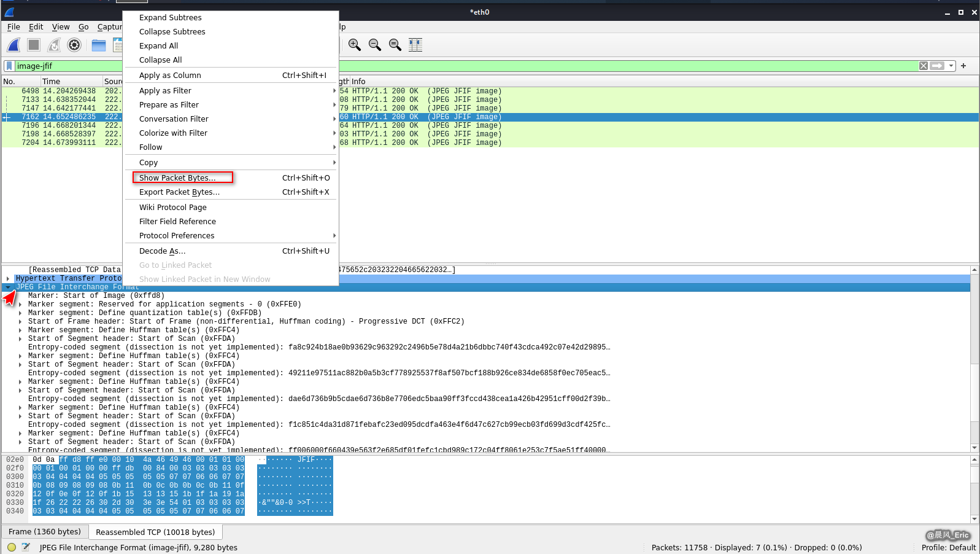Click the display filter field containing image-jfif

click(x=466, y=66)
